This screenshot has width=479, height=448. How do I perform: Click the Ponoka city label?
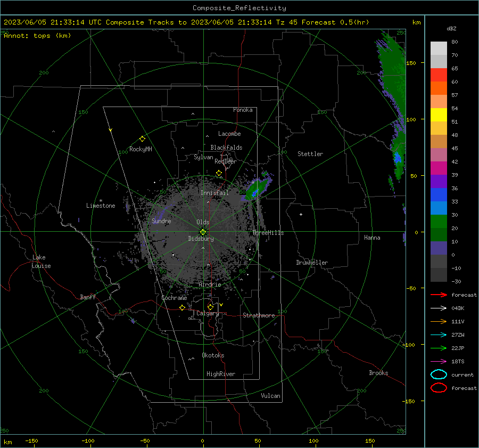[x=243, y=110]
